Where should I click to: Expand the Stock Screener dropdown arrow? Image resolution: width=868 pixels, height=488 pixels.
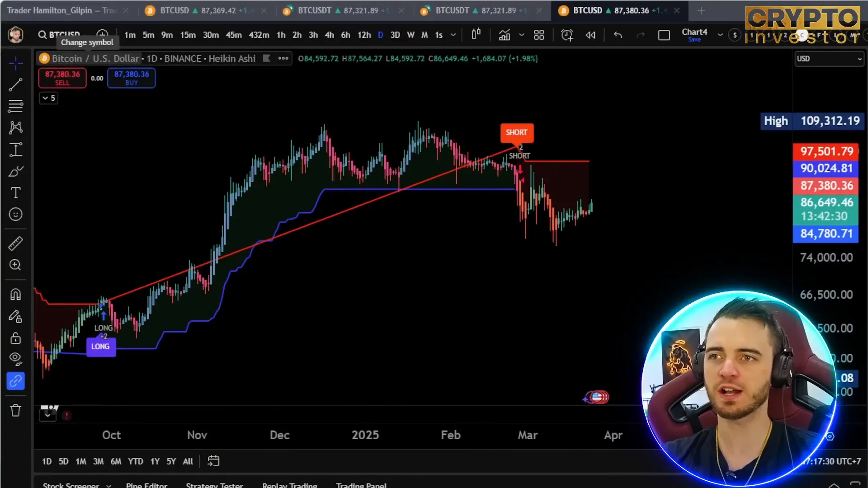pos(108,485)
